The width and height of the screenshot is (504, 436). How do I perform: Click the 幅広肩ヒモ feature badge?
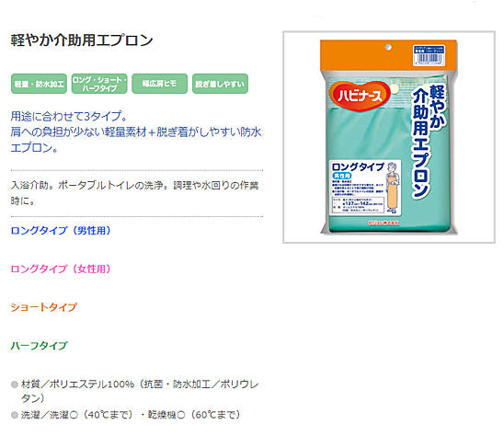coord(159,84)
